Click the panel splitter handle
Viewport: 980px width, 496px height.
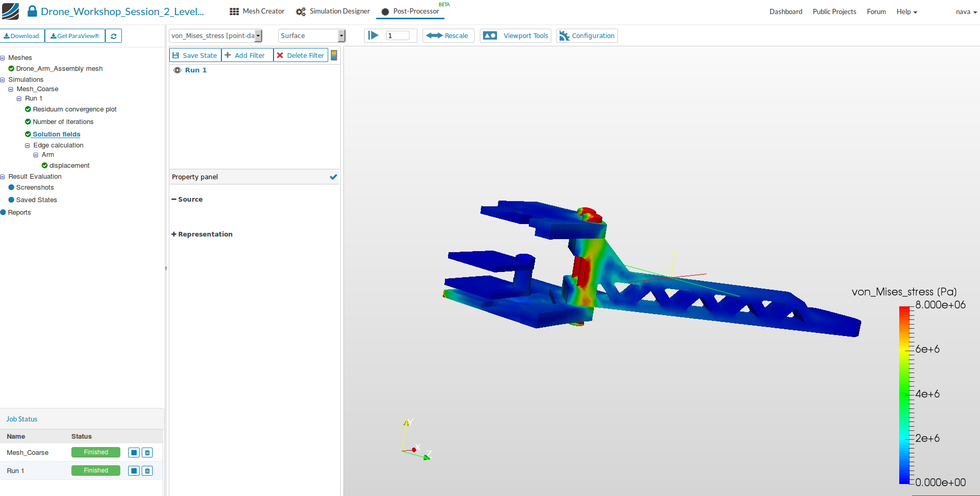(x=166, y=269)
